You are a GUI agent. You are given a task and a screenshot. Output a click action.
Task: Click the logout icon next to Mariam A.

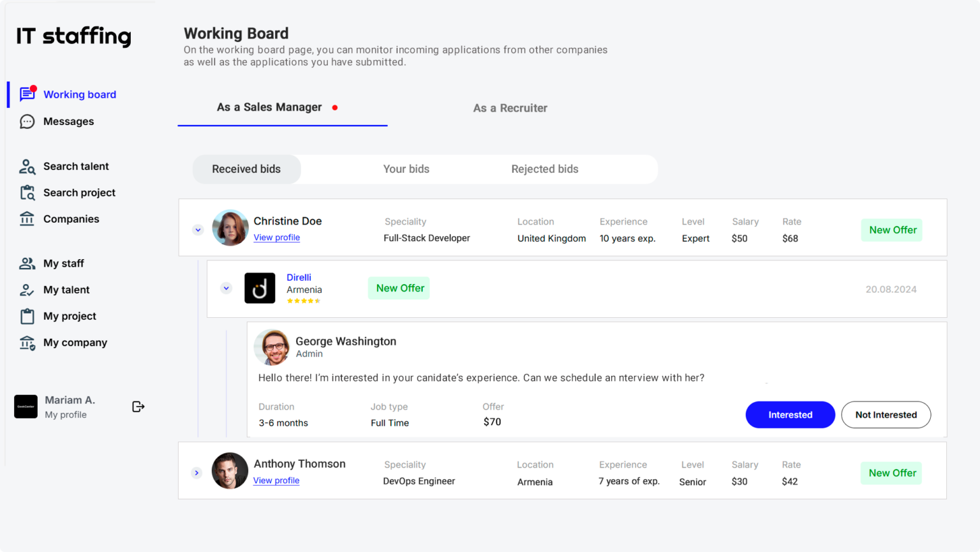(x=138, y=407)
